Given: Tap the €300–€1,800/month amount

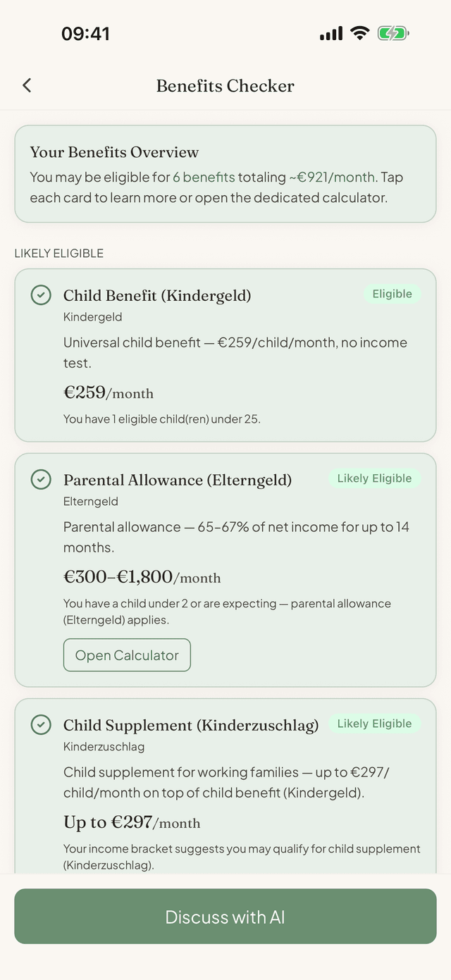Looking at the screenshot, I should coord(142,577).
